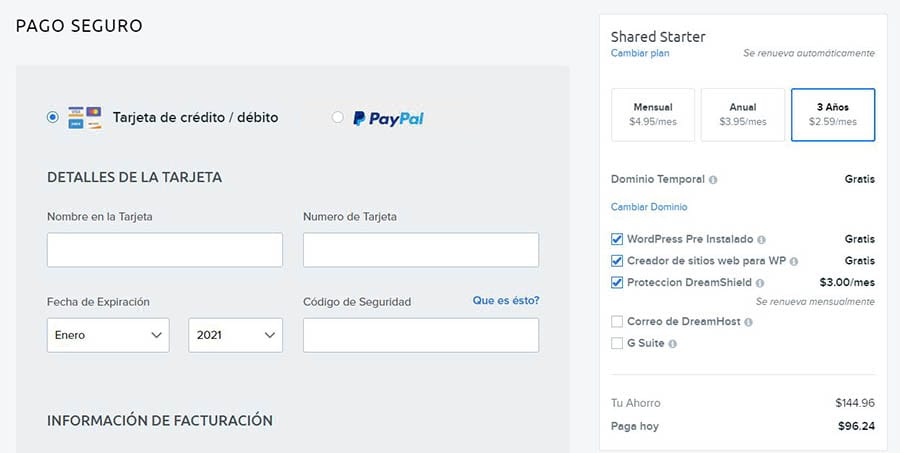Click the credit card logos icon
This screenshot has width=900, height=453.
click(84, 118)
